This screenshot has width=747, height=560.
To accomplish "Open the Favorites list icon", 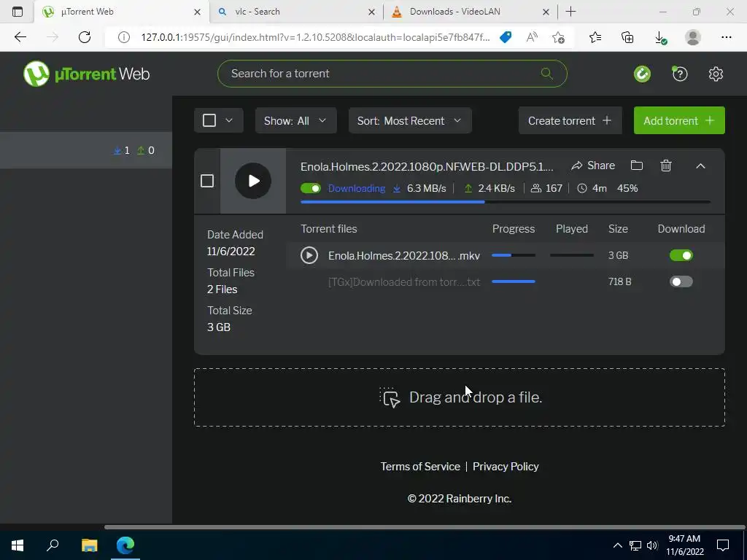I will (x=595, y=37).
